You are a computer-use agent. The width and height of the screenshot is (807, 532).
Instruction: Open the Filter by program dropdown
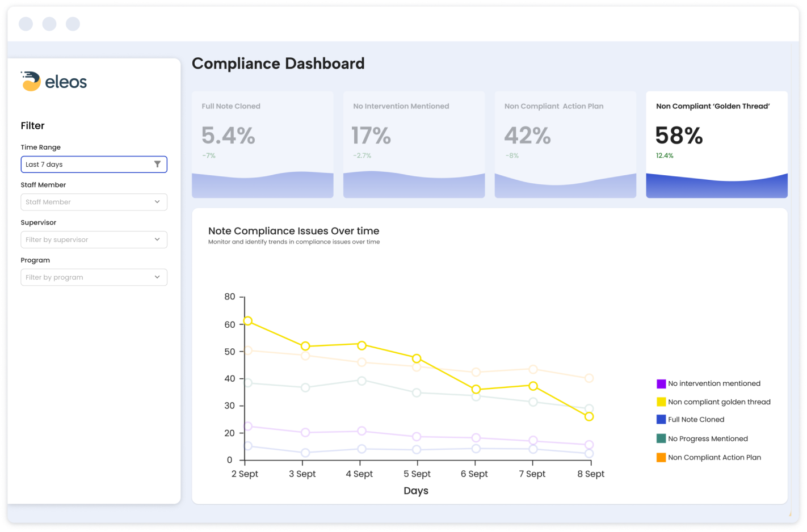click(x=94, y=277)
